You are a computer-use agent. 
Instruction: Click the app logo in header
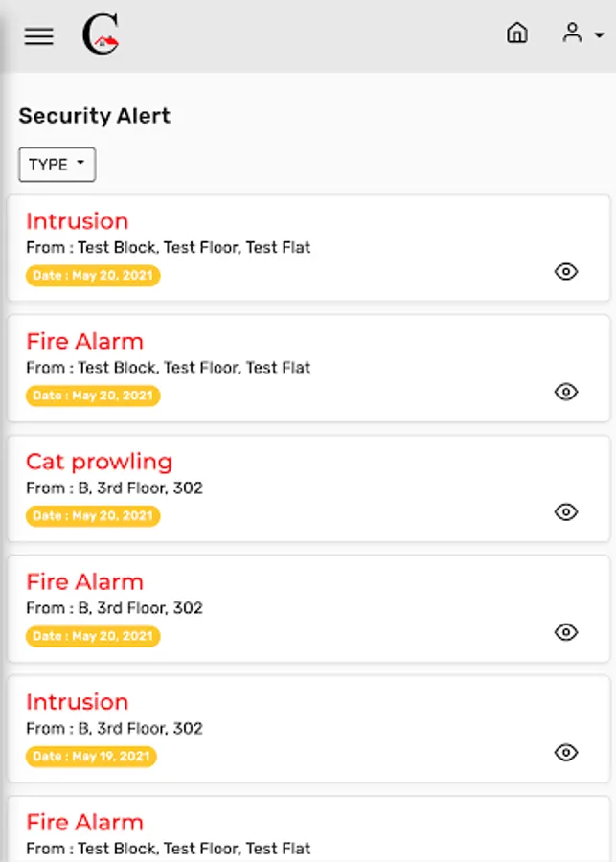(101, 35)
